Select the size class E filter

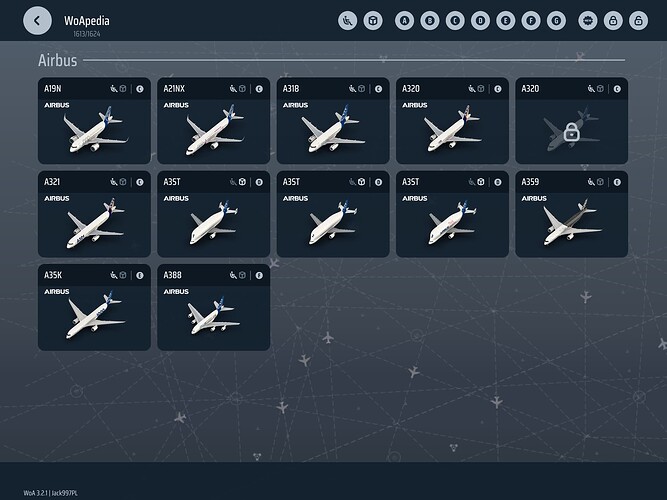click(x=506, y=20)
